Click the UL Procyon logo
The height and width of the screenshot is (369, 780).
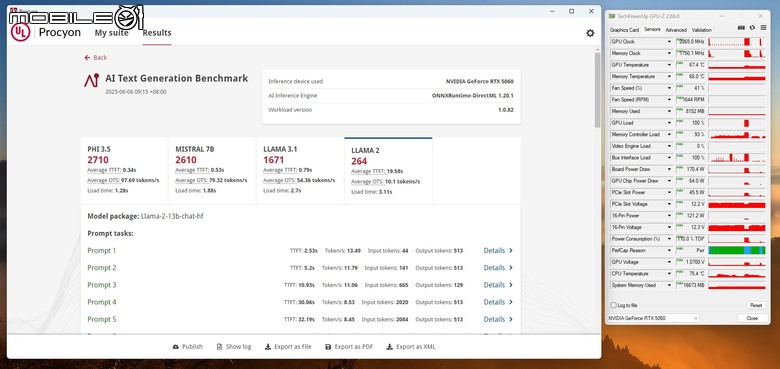tap(21, 32)
